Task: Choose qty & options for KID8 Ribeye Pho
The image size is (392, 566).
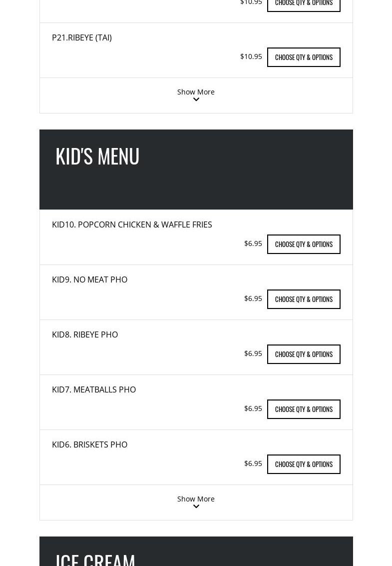Action: 304,354
